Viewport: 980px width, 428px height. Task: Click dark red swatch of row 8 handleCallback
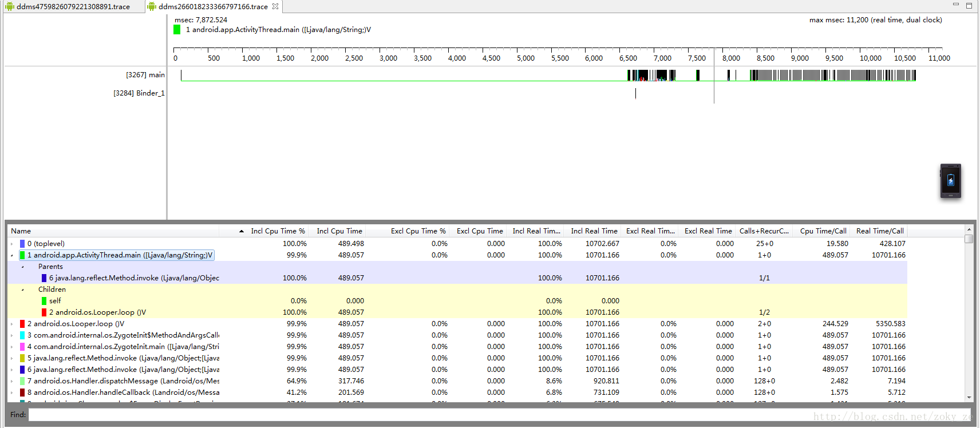22,393
